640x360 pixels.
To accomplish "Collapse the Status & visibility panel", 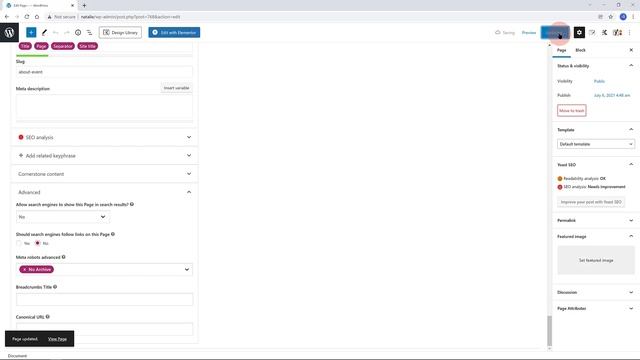I will [631, 65].
